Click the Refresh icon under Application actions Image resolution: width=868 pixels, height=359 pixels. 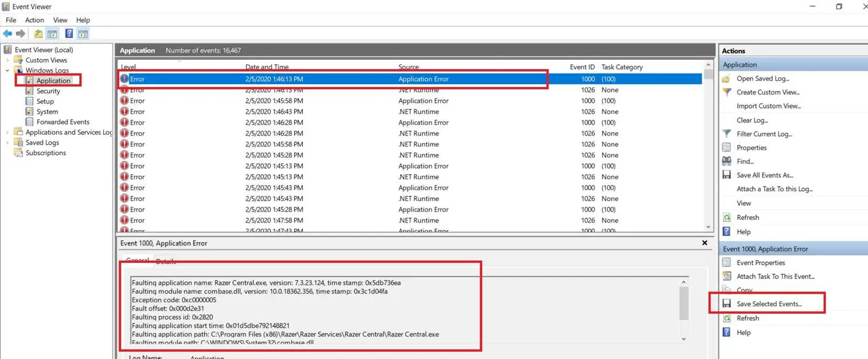click(726, 217)
